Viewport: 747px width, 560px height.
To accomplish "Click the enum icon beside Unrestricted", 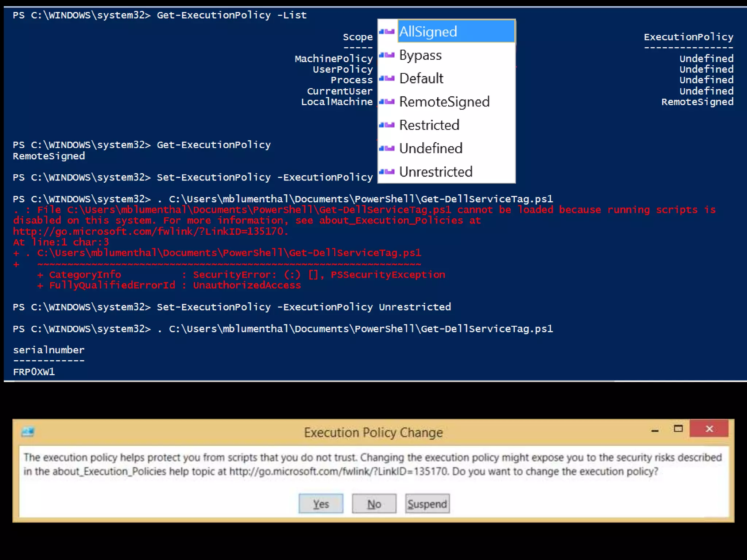I will coord(387,172).
